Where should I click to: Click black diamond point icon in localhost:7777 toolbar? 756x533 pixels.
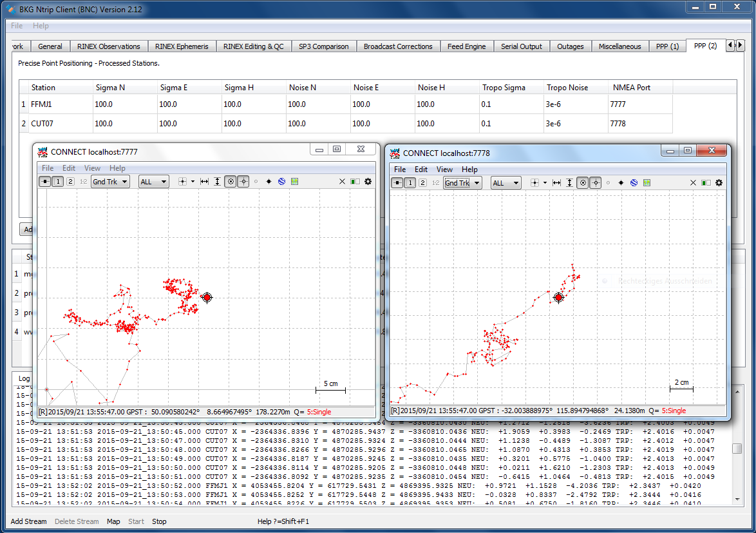pyautogui.click(x=269, y=182)
